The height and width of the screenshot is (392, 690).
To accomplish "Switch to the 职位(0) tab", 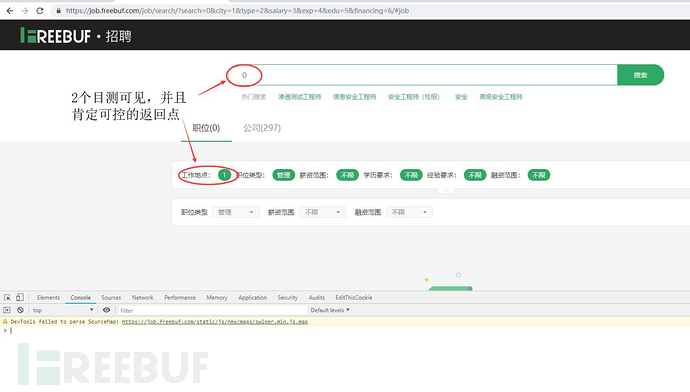I will point(206,128).
